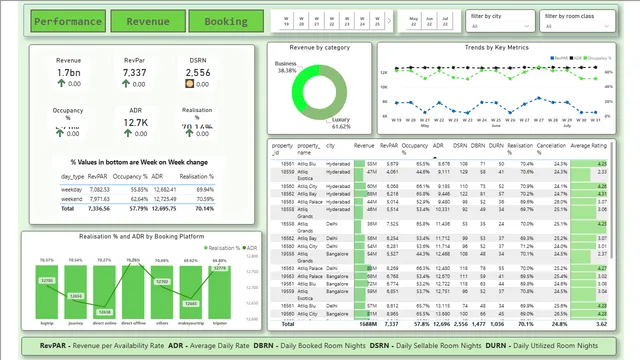Click the logtrip bar in platform chart
The height and width of the screenshot is (360, 640).
click(x=47, y=292)
